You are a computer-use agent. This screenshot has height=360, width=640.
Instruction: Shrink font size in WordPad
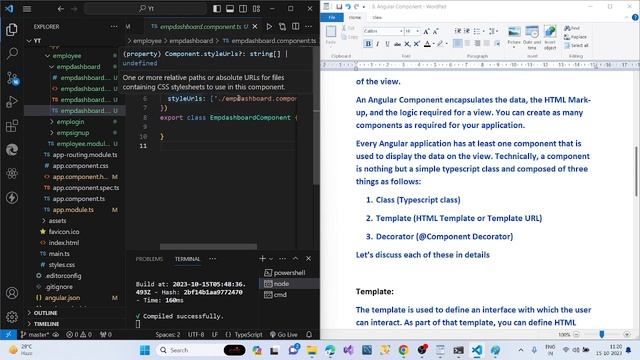click(436, 31)
